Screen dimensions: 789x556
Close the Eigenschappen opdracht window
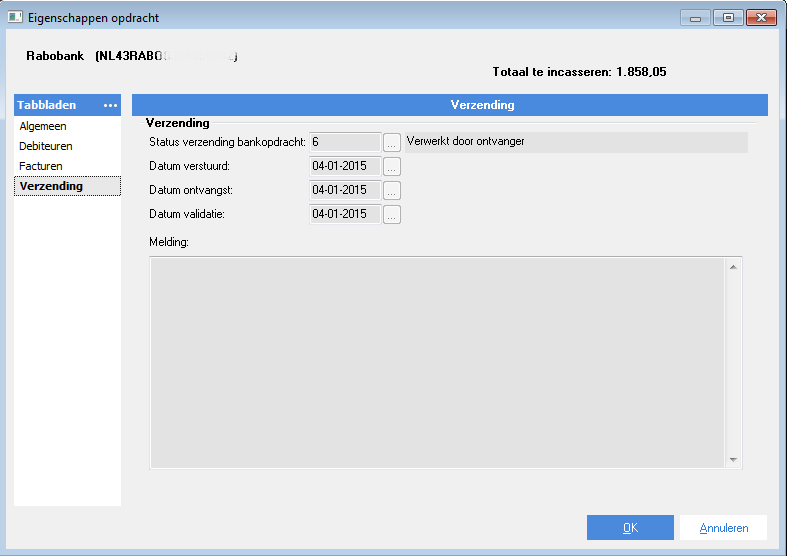[x=762, y=18]
